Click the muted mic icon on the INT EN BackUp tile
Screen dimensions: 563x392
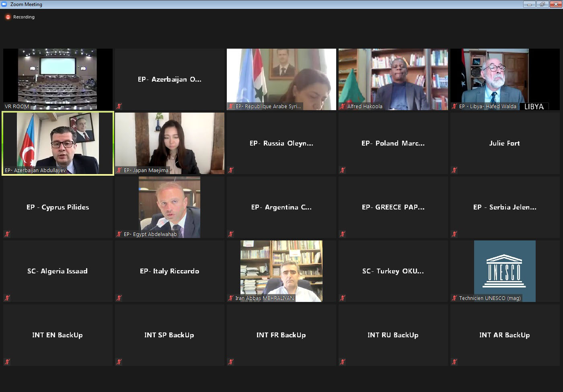[x=7, y=362]
